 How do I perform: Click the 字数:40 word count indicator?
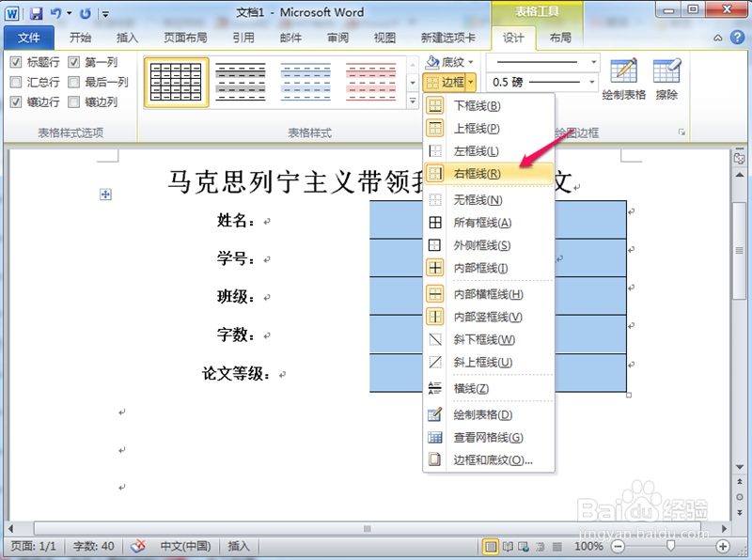92,546
